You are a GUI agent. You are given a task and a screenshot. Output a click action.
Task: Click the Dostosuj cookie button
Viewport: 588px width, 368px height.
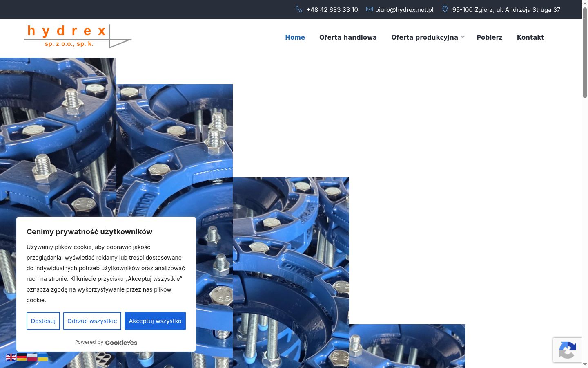pyautogui.click(x=43, y=321)
